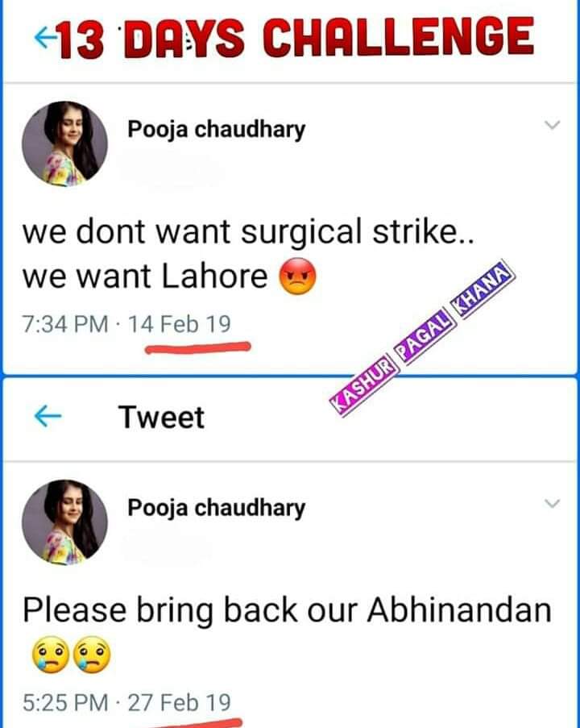Select the Tweet header title

[161, 417]
